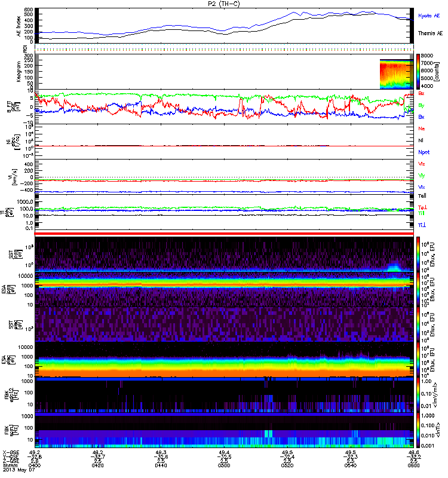
Task: Click the red Ne density legend label
Action: click(x=422, y=128)
